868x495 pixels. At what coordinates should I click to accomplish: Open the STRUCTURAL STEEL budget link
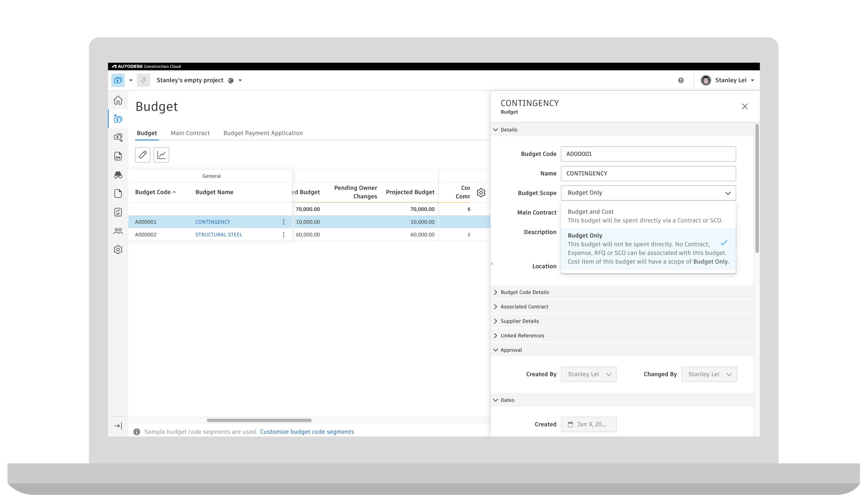point(218,234)
